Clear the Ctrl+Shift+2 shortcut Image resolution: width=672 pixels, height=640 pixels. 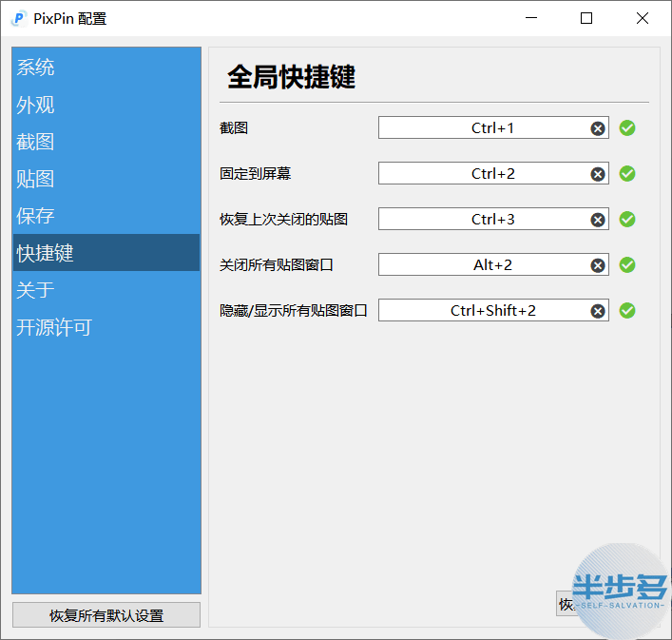tap(598, 311)
